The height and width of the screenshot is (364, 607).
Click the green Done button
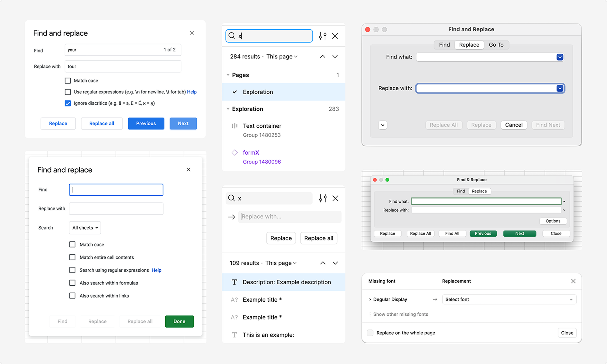[179, 321]
